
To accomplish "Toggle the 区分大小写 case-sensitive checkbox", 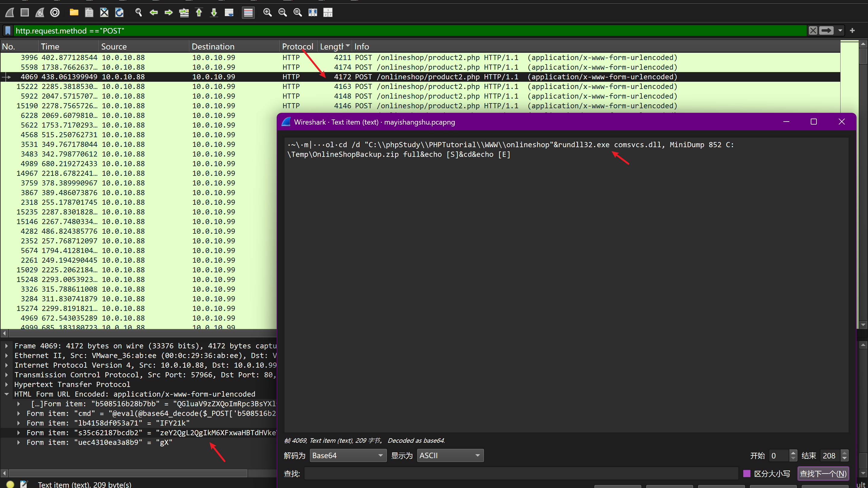I will pyautogui.click(x=747, y=474).
